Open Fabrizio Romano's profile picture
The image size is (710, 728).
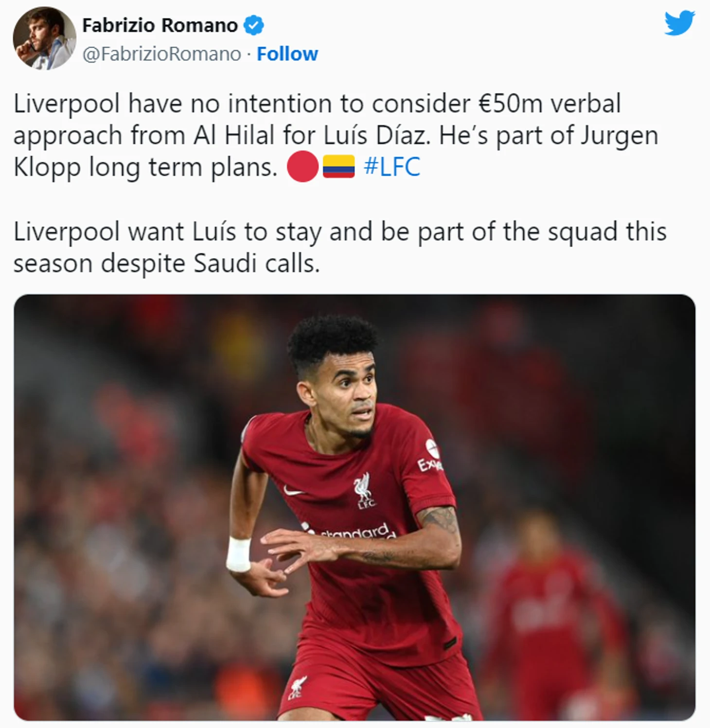44,38
